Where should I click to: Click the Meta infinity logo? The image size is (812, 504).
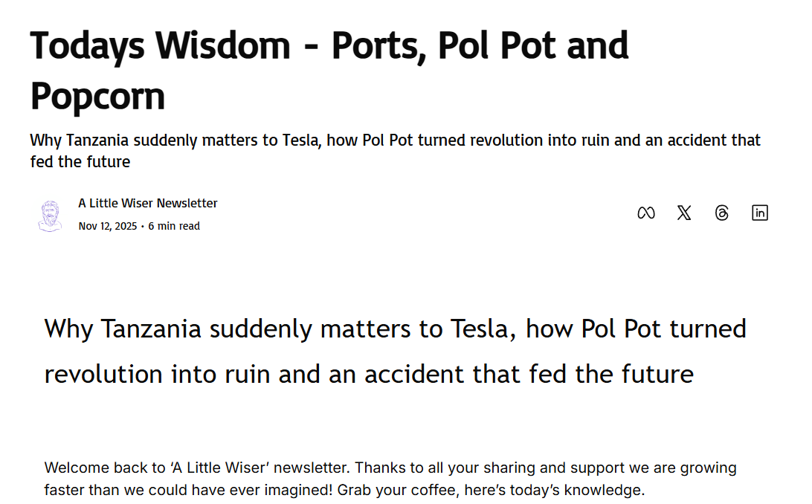click(646, 213)
